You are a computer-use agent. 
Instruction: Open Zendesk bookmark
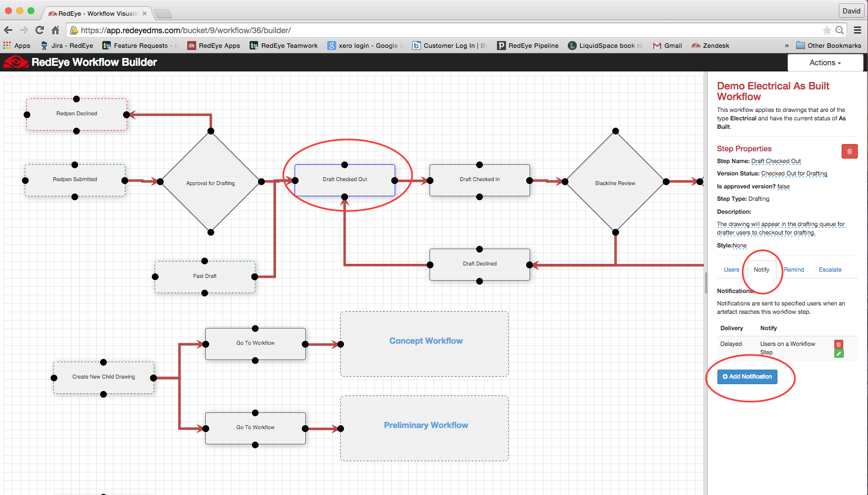(711, 46)
